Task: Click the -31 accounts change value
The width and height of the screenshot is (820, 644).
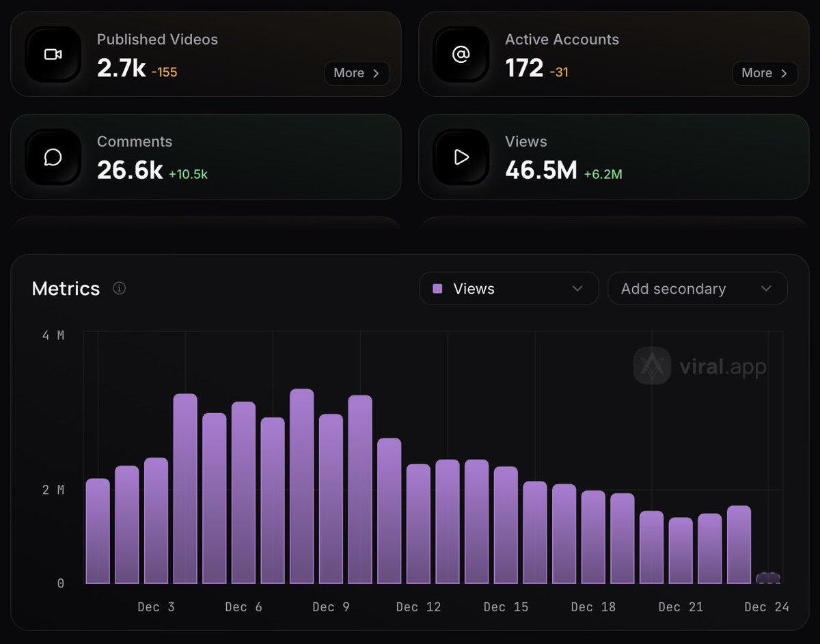Action: (559, 72)
